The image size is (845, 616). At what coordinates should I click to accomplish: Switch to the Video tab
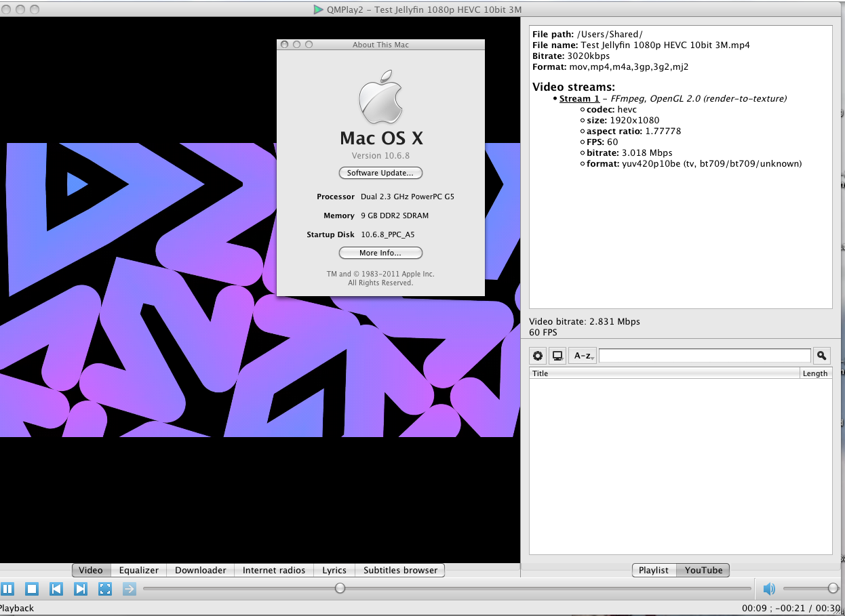click(91, 570)
